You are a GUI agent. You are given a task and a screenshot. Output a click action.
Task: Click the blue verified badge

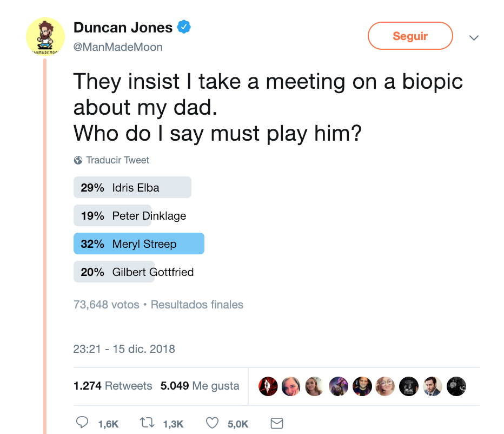[184, 27]
